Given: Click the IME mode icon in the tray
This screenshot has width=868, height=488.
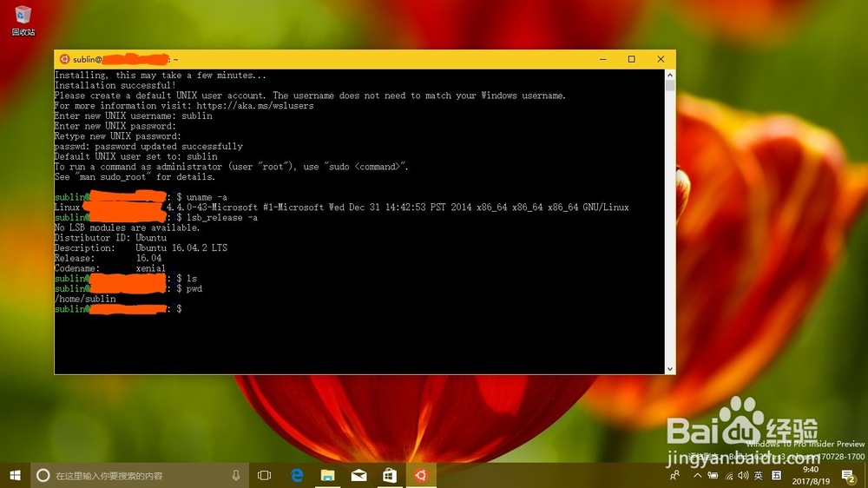Looking at the screenshot, I should coord(777,475).
